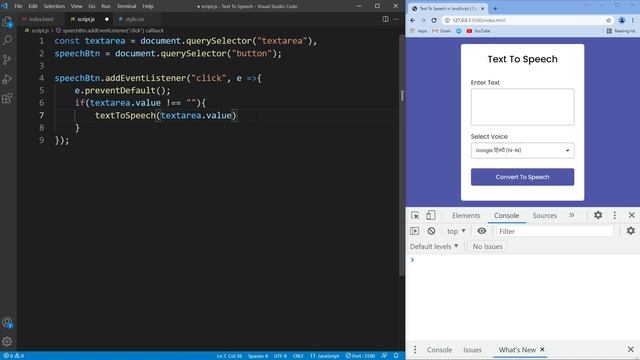
Task: Open the Search view in VS Code
Action: click(7, 40)
